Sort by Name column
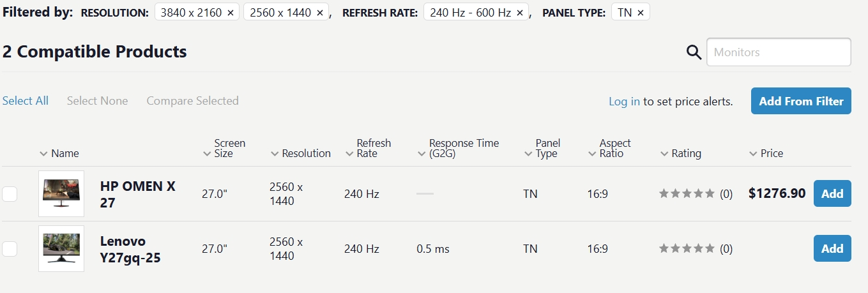Image resolution: width=868 pixels, height=293 pixels. [65, 153]
